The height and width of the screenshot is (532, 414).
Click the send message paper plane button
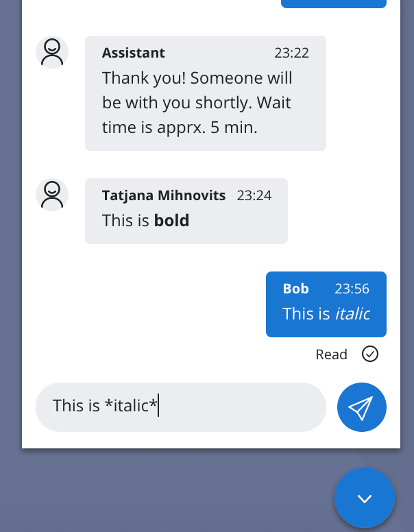(361, 407)
